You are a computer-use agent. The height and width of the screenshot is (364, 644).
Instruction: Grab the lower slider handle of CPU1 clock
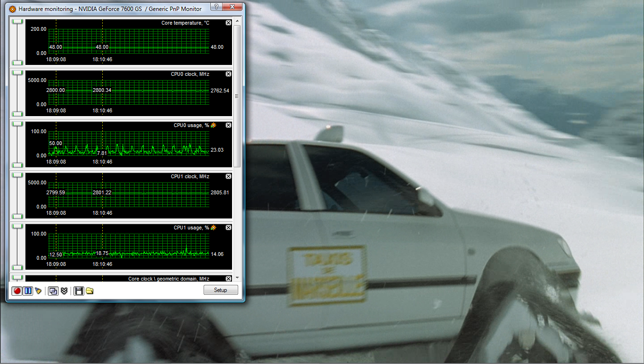18,216
